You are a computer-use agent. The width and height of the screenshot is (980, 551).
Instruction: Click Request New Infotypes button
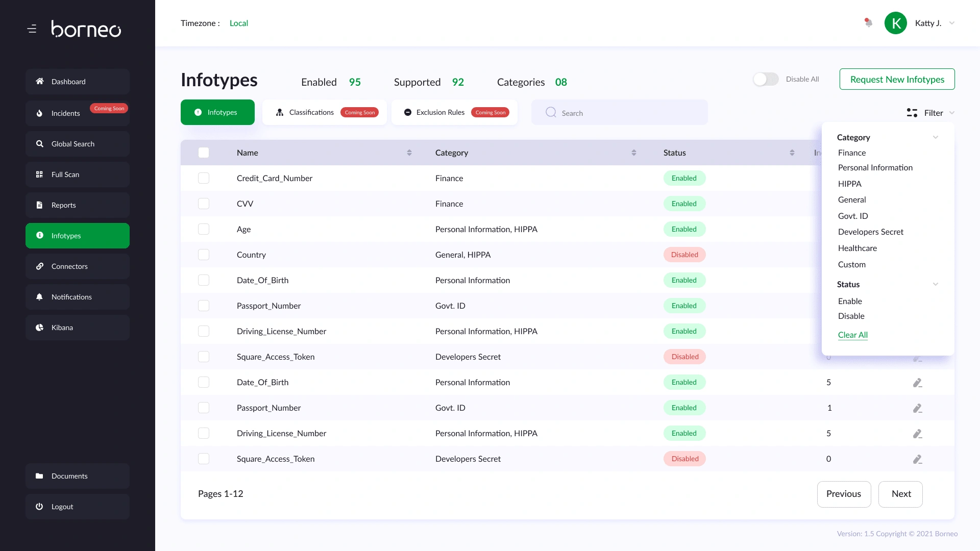pyautogui.click(x=897, y=79)
